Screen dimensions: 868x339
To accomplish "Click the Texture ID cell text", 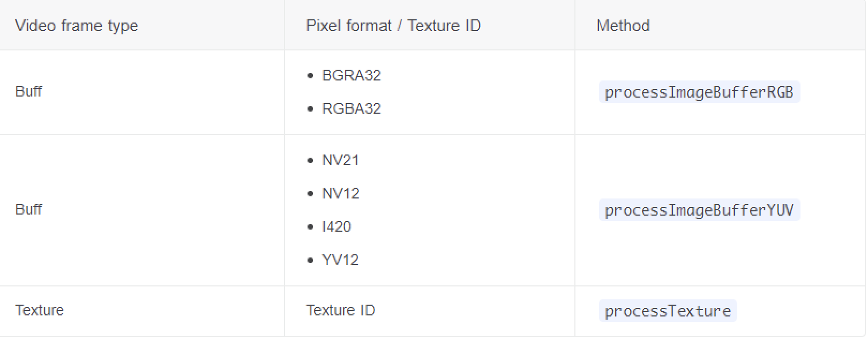I will (x=340, y=311).
